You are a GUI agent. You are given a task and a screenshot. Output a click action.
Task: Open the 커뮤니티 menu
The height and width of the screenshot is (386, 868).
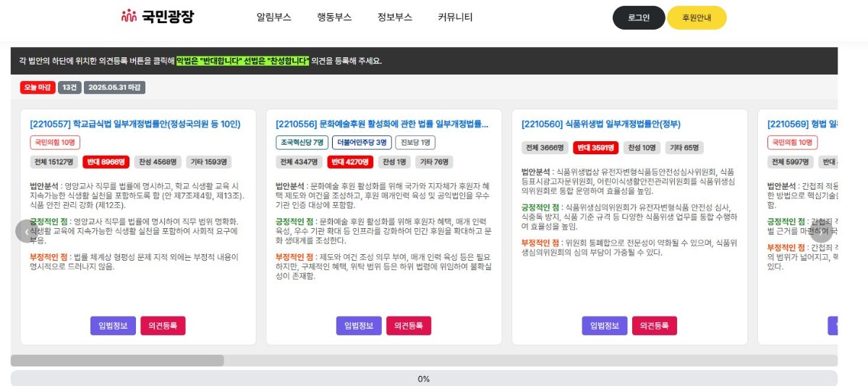point(455,17)
